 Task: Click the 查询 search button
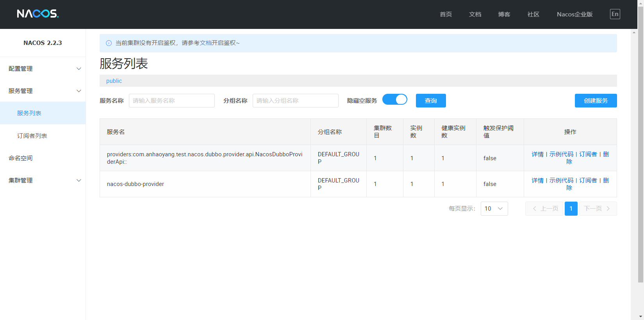431,100
